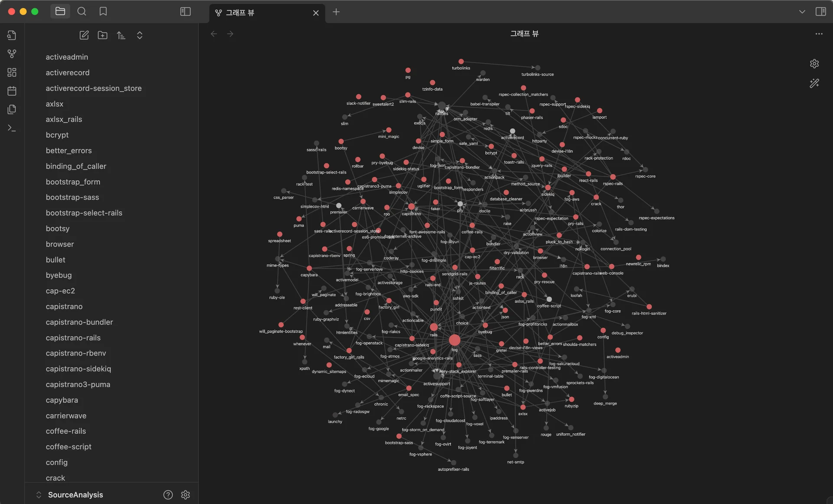Create a new note

pos(84,35)
